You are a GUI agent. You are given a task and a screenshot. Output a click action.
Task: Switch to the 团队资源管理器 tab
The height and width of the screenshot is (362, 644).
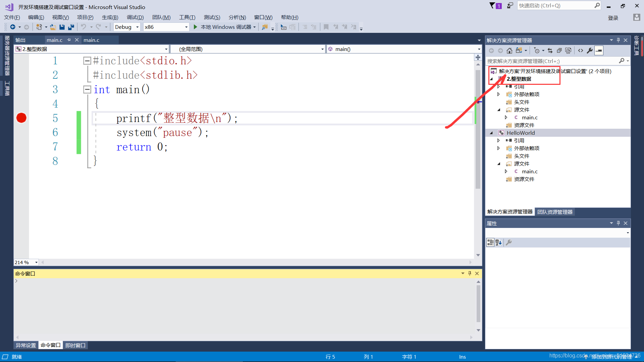coord(555,212)
